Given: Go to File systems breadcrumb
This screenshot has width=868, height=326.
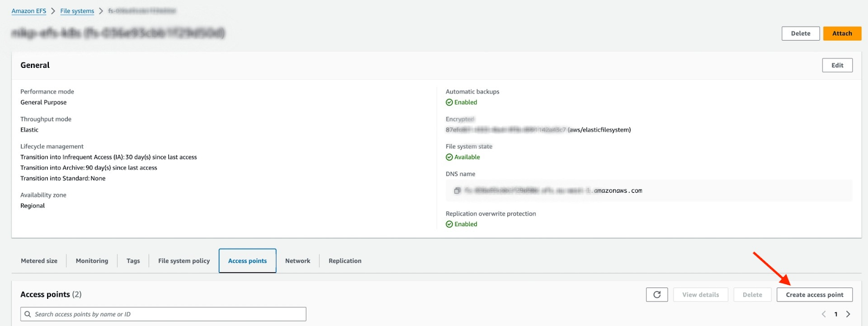Looking at the screenshot, I should pyautogui.click(x=77, y=11).
